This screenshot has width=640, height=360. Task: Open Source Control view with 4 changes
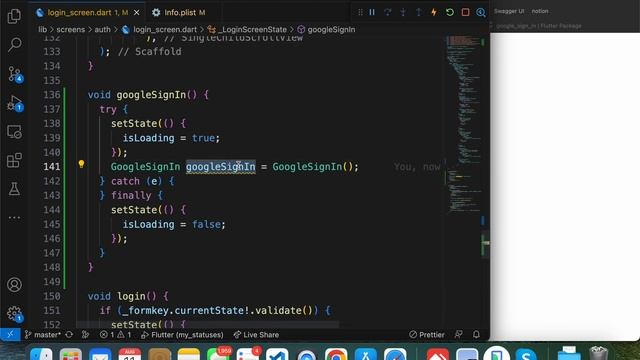point(15,74)
